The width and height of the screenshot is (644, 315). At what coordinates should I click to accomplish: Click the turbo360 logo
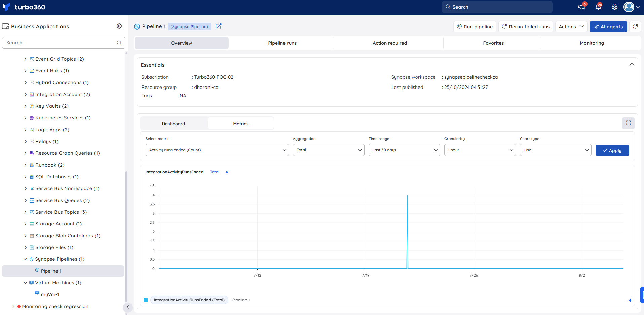tap(24, 7)
